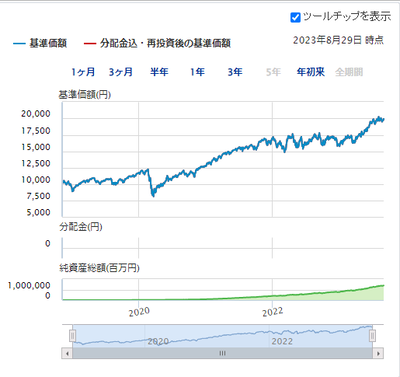This screenshot has width=400, height=377.
Task: Click the right range selector handle
Action: click(x=373, y=336)
